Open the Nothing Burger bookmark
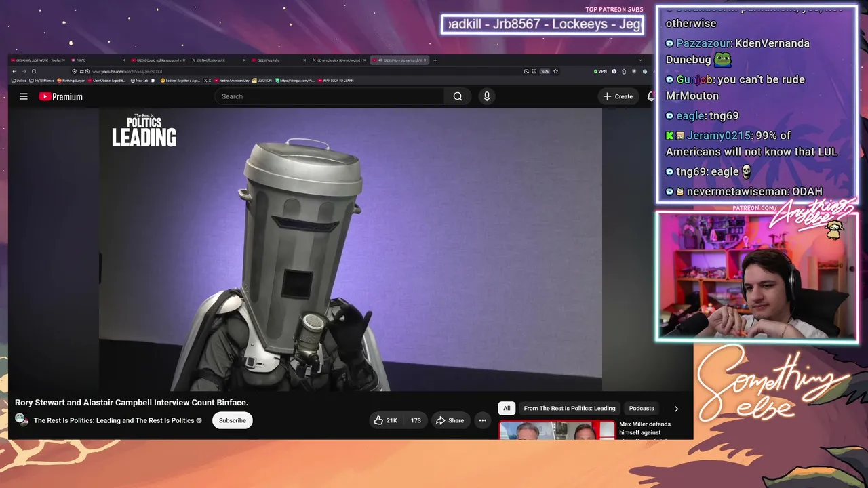Screen dimensions: 868x488 [x=71, y=81]
